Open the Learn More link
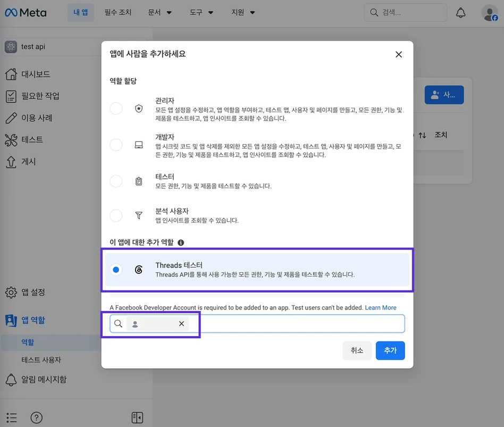Image resolution: width=504 pixels, height=427 pixels. pyautogui.click(x=381, y=308)
